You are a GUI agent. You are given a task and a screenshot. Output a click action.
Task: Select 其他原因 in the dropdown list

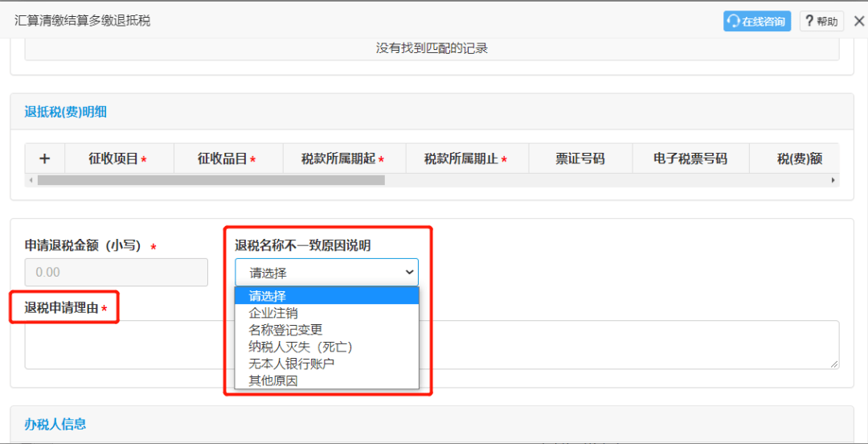(273, 380)
